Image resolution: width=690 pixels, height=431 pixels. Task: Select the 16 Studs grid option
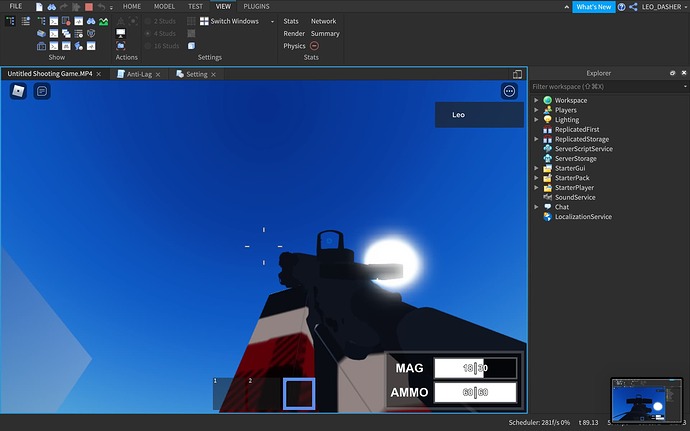tap(162, 46)
